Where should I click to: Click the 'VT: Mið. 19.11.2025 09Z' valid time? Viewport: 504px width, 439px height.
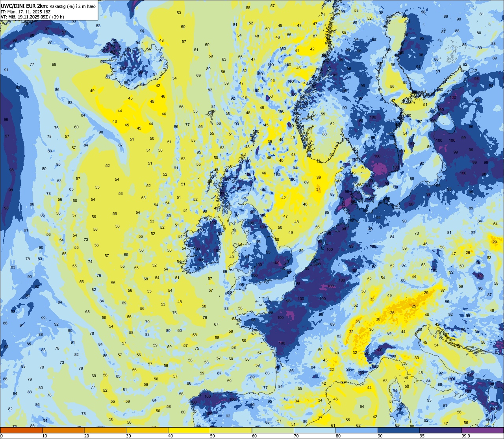coord(24,17)
